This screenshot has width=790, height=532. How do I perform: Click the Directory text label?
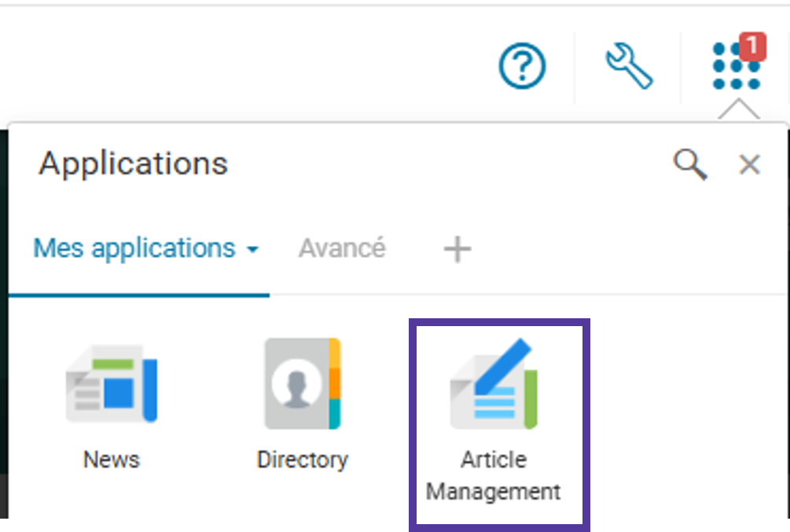coord(303,460)
